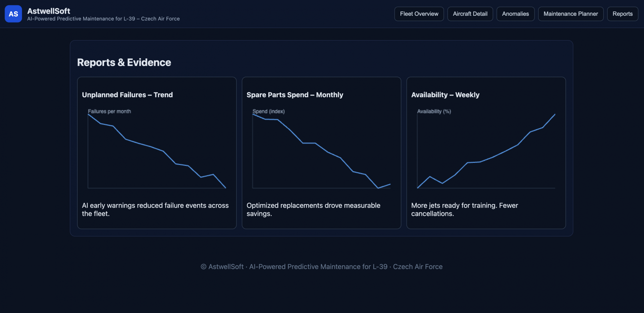Switch to Aircraft Detail view
The height and width of the screenshot is (313, 644).
[470, 14]
